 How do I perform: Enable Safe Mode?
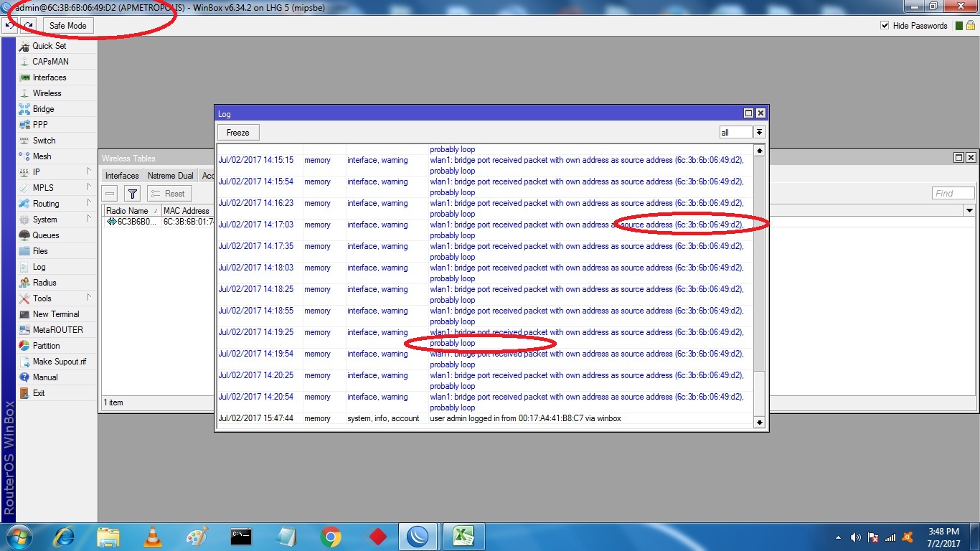click(x=67, y=25)
